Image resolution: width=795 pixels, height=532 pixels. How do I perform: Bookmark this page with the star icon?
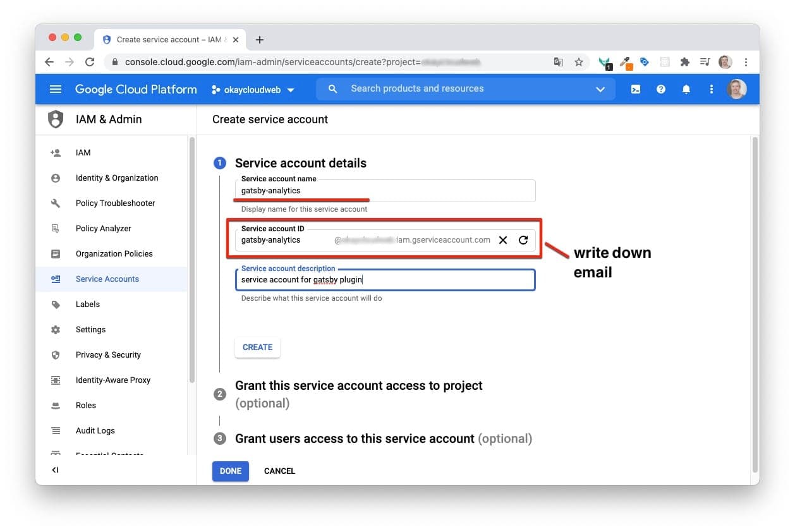click(579, 62)
